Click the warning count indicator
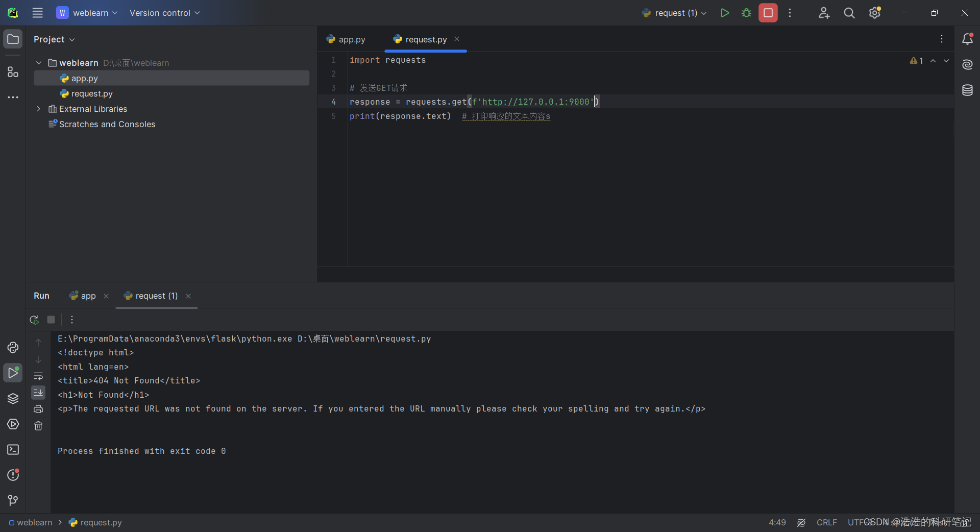Image resolution: width=980 pixels, height=532 pixels. coord(917,61)
